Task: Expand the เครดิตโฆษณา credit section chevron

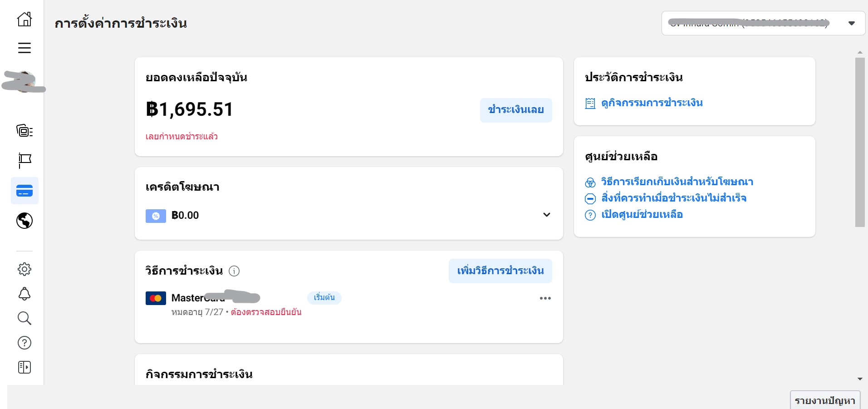Action: click(547, 215)
